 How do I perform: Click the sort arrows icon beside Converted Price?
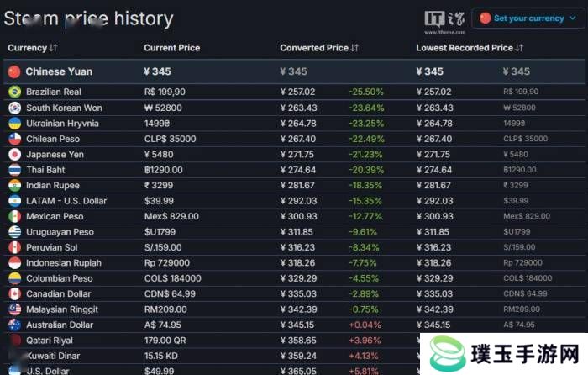354,48
